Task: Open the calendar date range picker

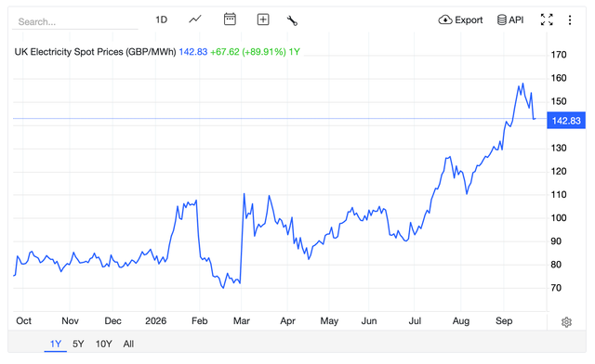Action: pos(230,19)
